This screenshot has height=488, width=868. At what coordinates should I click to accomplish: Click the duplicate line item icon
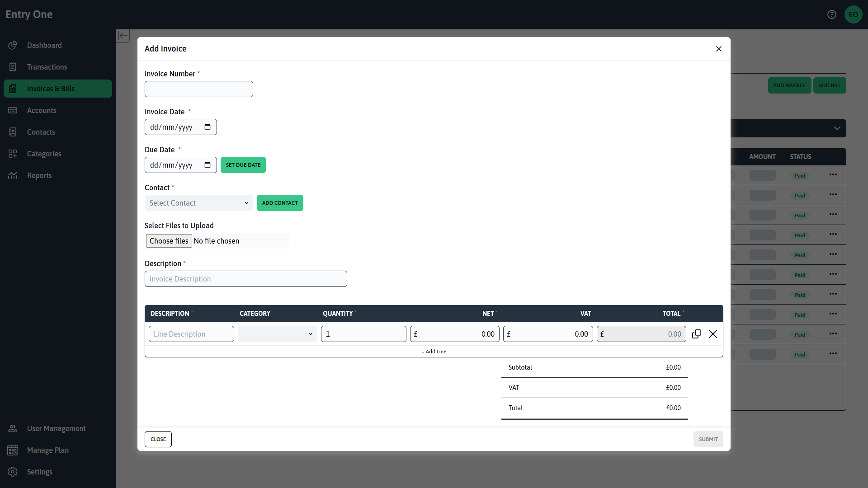click(x=696, y=334)
